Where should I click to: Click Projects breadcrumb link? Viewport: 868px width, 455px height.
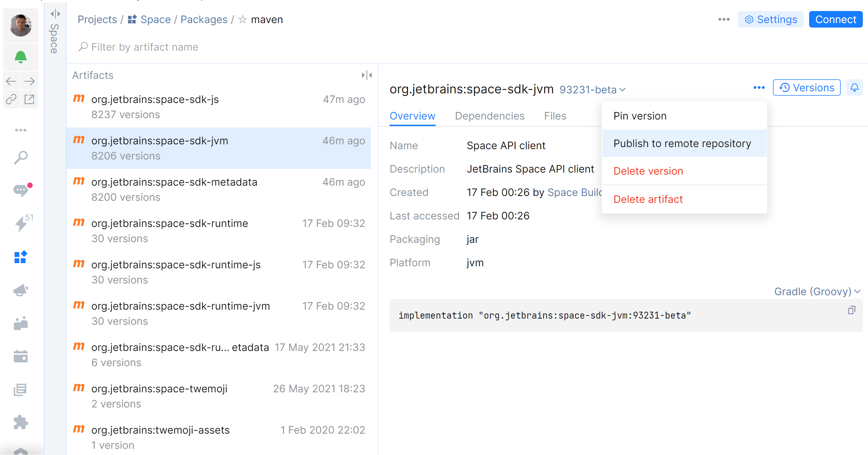[x=97, y=20]
